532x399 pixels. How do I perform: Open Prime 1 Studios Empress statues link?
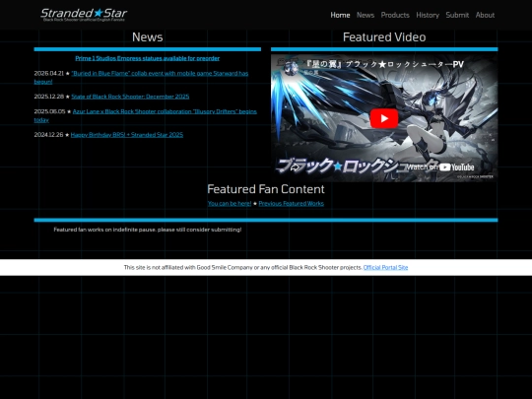point(147,58)
